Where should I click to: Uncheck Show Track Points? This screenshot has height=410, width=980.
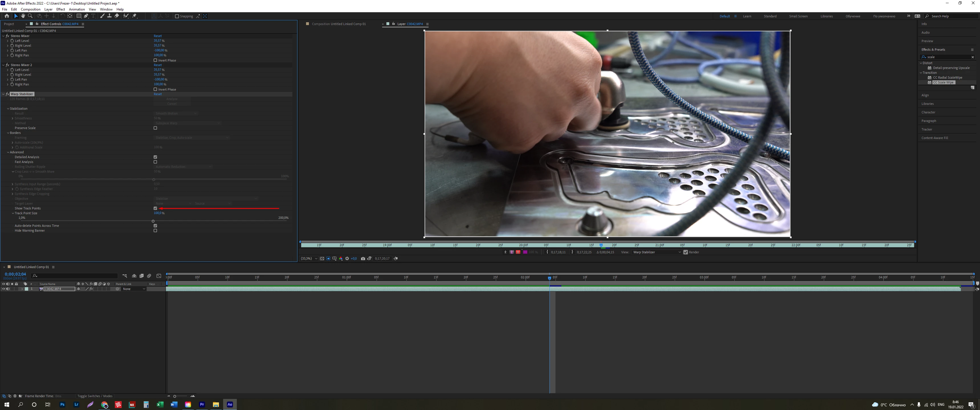[x=155, y=209]
